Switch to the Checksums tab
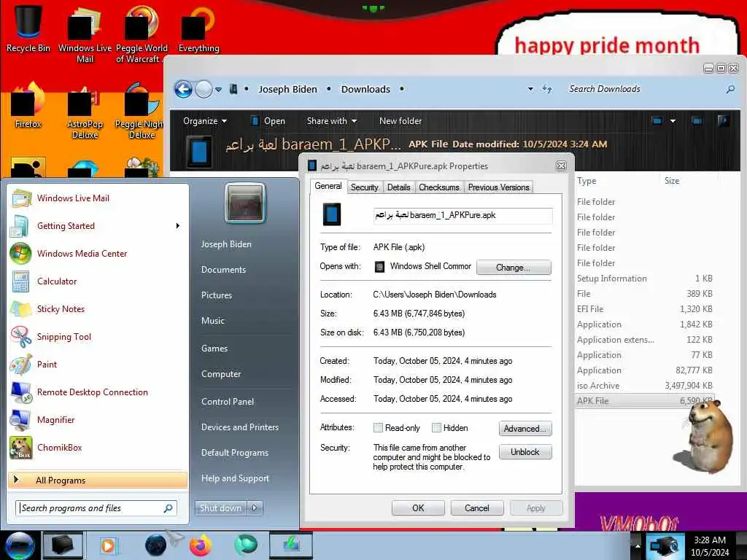The image size is (747, 560). [438, 187]
